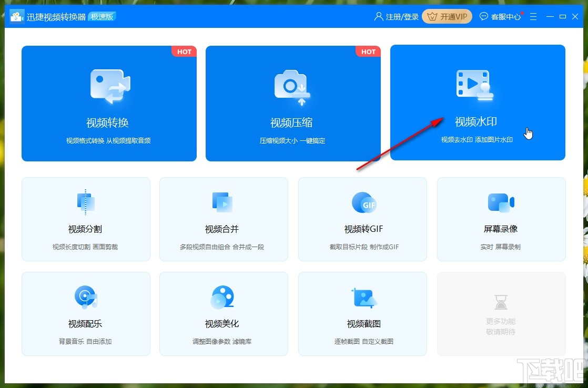Open the 视频截图 (Video Screenshot) tool
588x388 pixels.
[362, 313]
